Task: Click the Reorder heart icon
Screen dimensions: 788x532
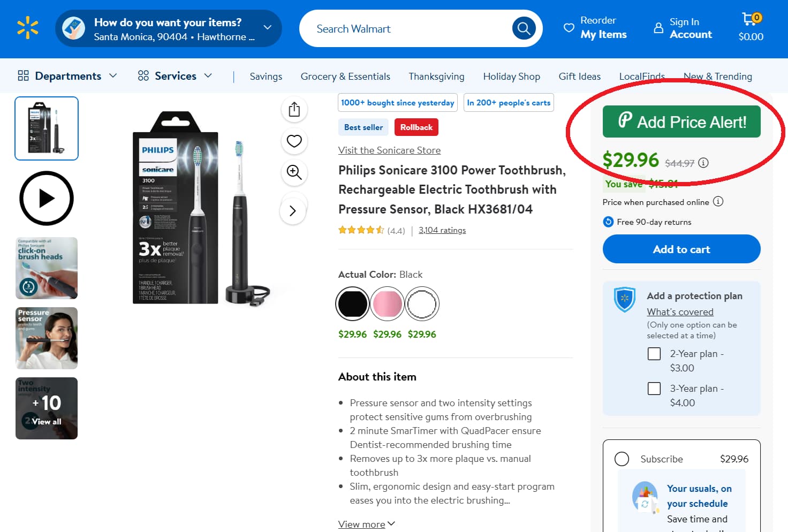Action: tap(569, 28)
